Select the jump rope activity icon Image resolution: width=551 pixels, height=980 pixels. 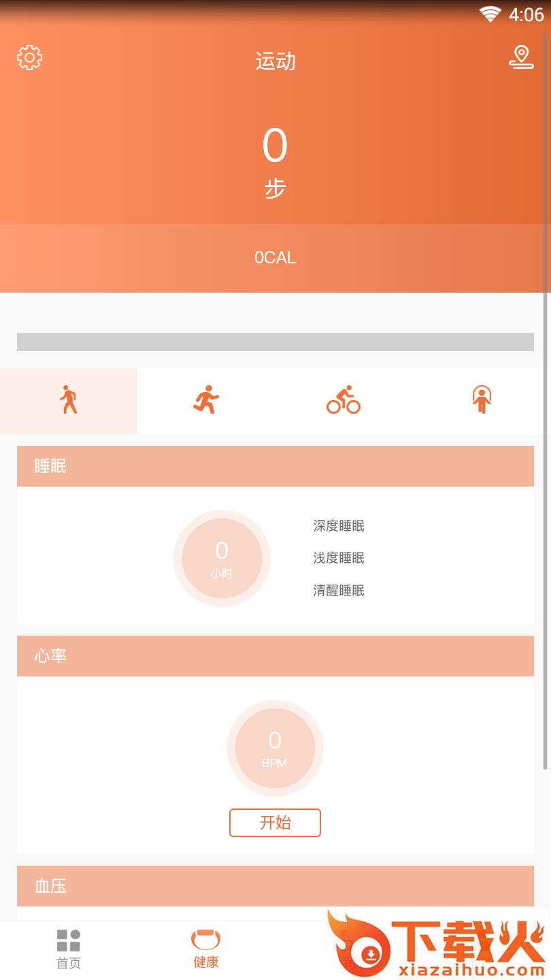[482, 400]
